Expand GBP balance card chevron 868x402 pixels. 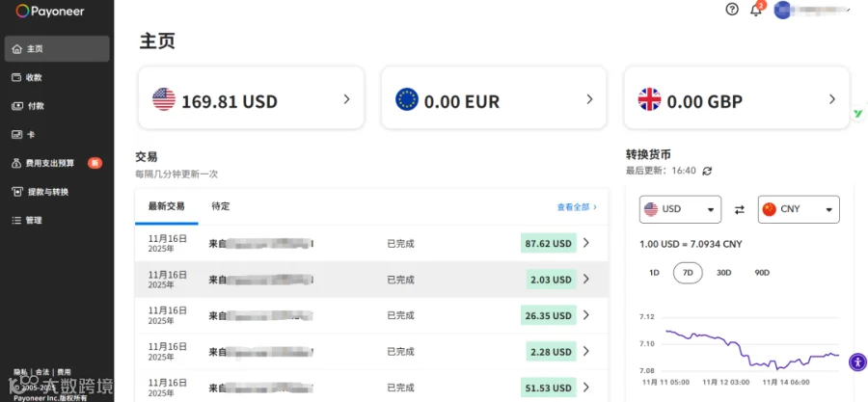click(832, 99)
